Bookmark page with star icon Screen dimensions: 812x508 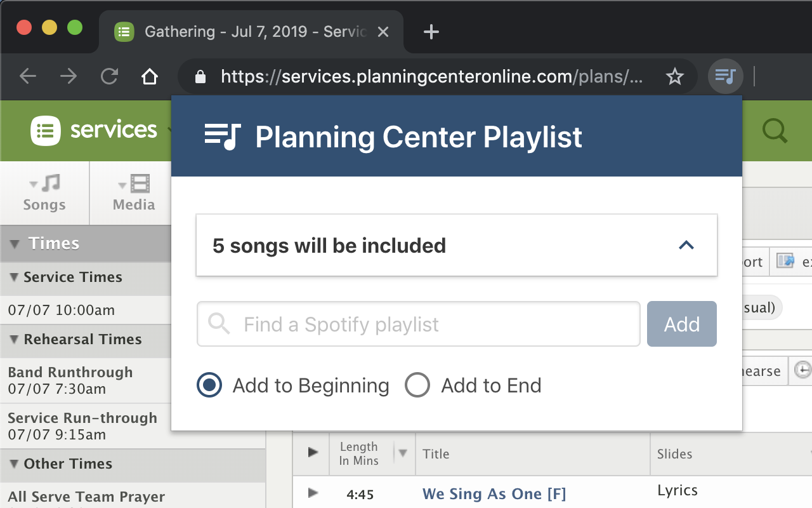pos(674,77)
